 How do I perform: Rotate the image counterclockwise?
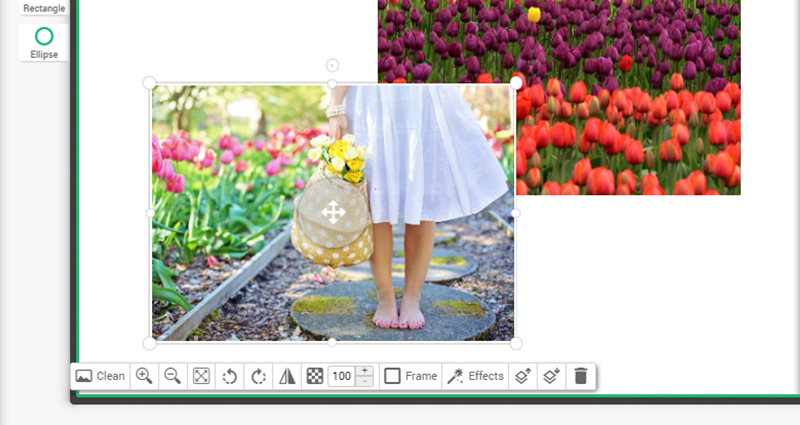pyautogui.click(x=229, y=376)
